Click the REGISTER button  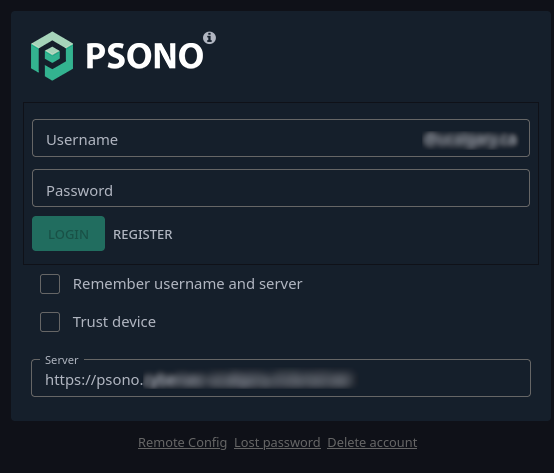tap(143, 235)
